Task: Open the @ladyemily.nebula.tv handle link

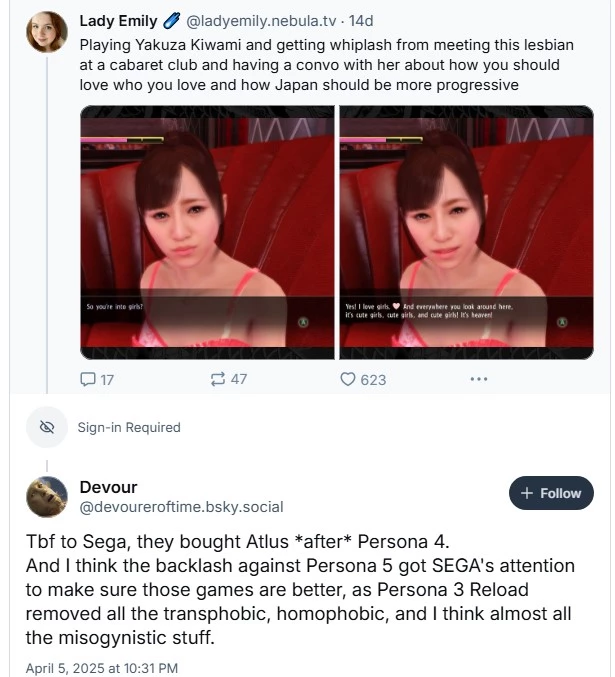Action: pos(261,21)
